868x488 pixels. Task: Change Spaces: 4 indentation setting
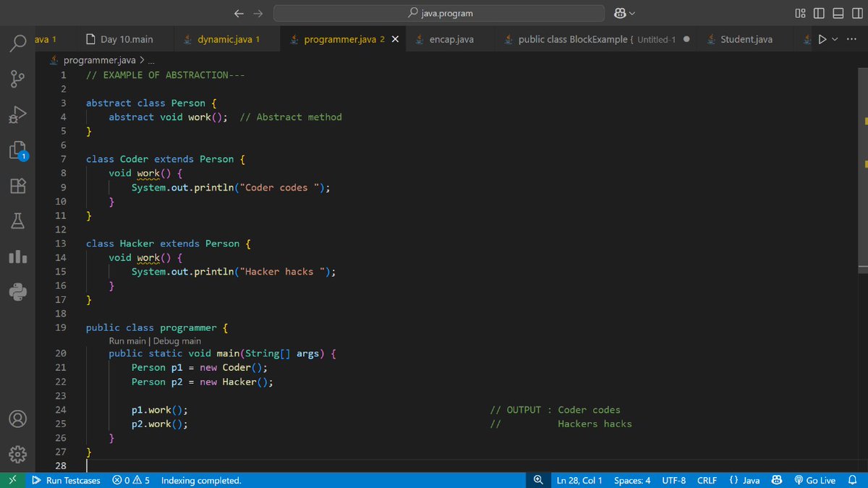pyautogui.click(x=632, y=480)
